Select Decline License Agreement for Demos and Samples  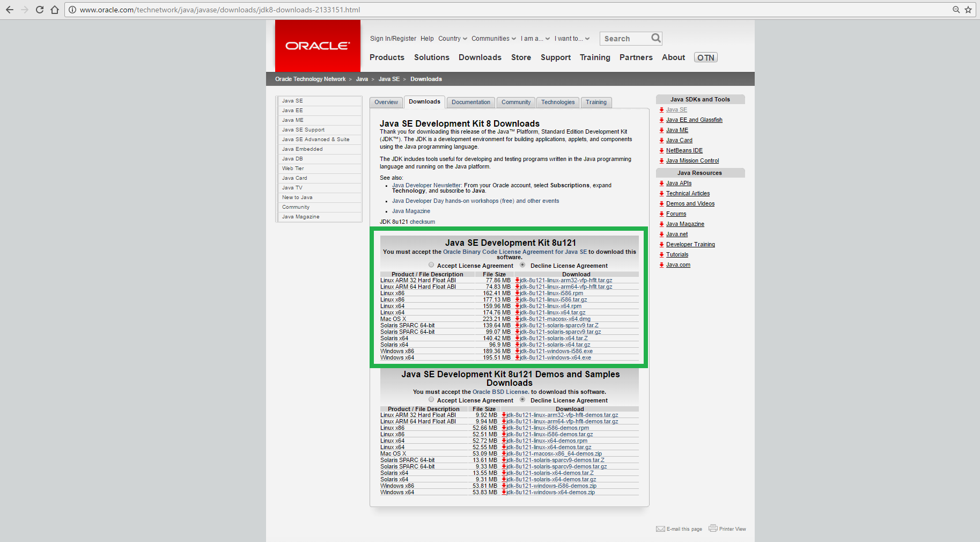522,400
